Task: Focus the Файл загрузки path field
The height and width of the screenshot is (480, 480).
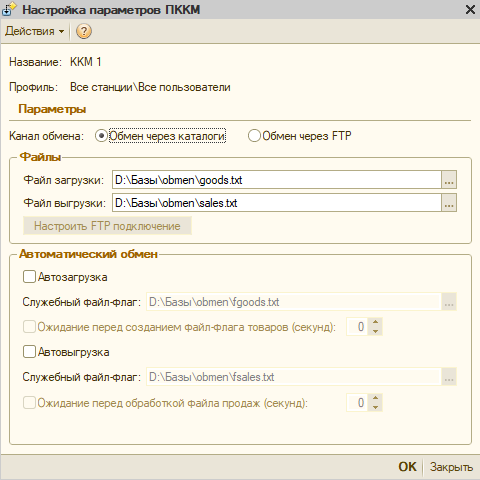Action: [277, 180]
